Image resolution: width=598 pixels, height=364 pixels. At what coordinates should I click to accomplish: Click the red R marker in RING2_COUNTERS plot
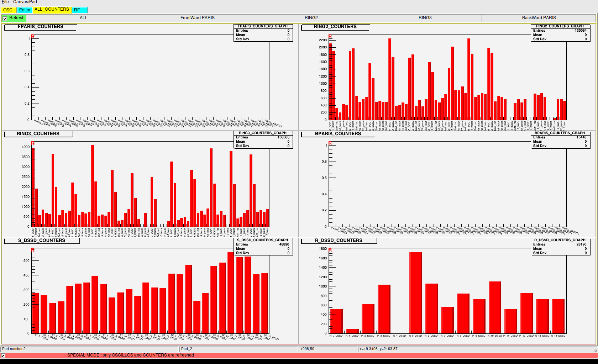tap(330, 37)
